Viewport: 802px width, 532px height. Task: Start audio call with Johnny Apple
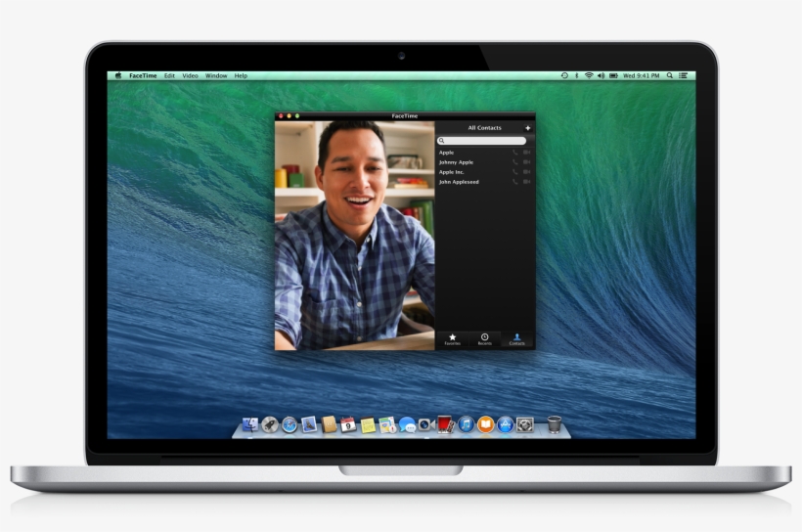[515, 162]
